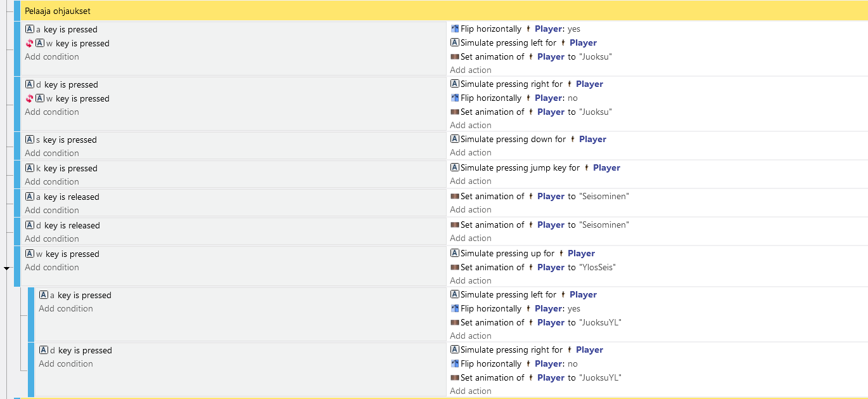Add action in 'd key is released' event

pyautogui.click(x=471, y=238)
